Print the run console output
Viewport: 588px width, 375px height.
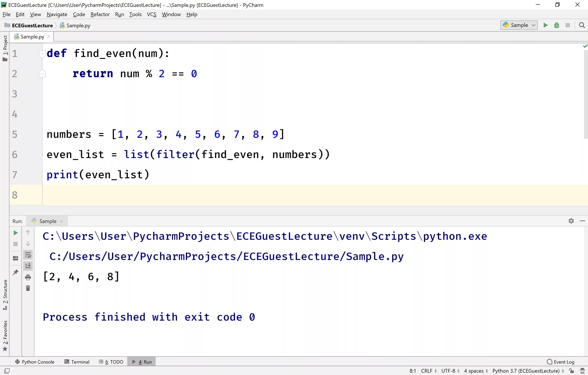click(x=28, y=277)
